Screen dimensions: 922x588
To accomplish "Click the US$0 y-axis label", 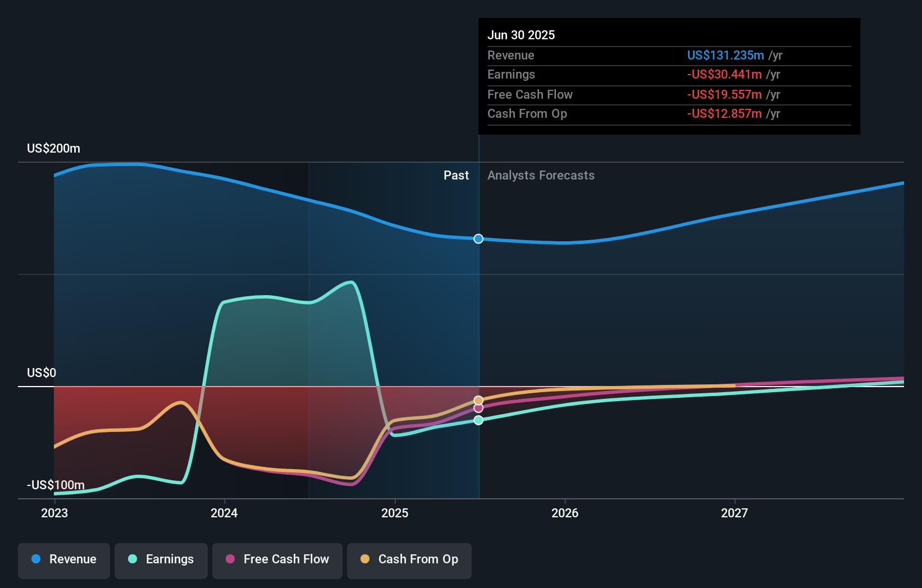I will [42, 373].
